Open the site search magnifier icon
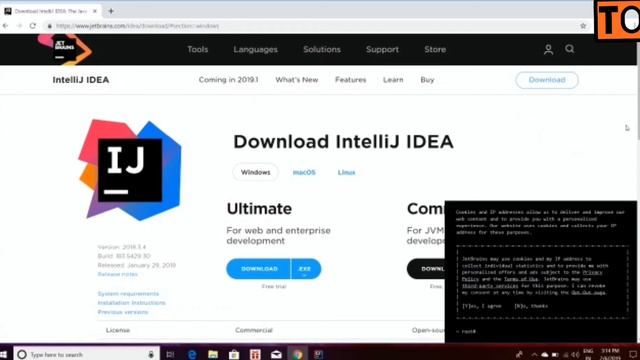The width and height of the screenshot is (640, 360). (x=569, y=49)
